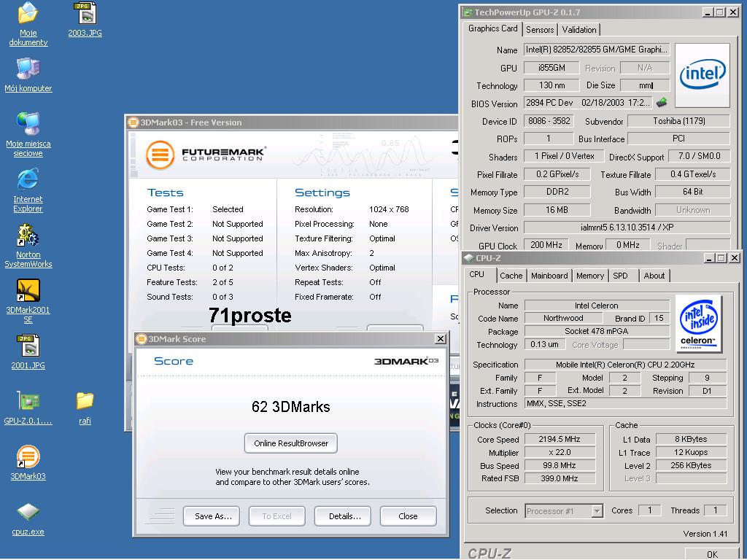The image size is (747, 560).
Task: Click the Save As... button
Action: click(x=212, y=516)
